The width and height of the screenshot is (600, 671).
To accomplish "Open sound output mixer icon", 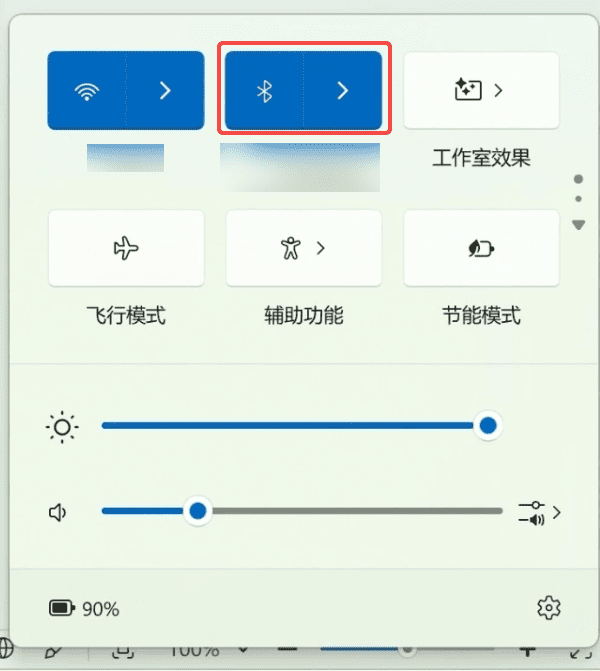I will [x=531, y=513].
